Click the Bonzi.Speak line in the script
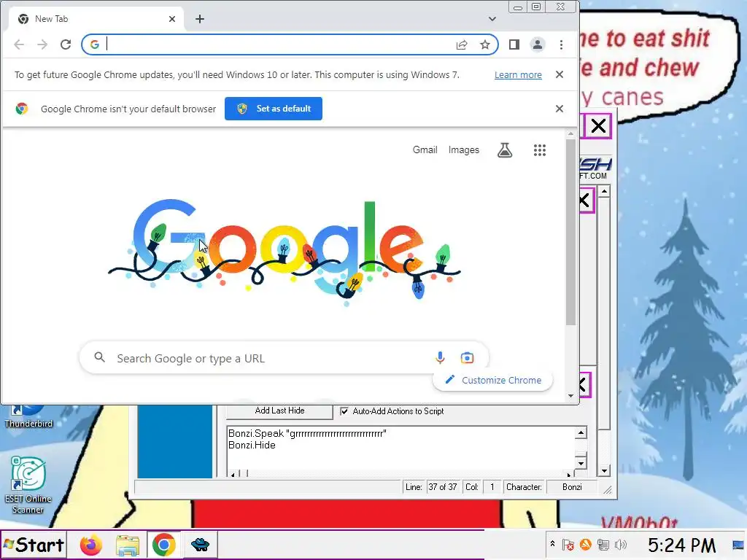This screenshot has height=560, width=747. coord(307,433)
